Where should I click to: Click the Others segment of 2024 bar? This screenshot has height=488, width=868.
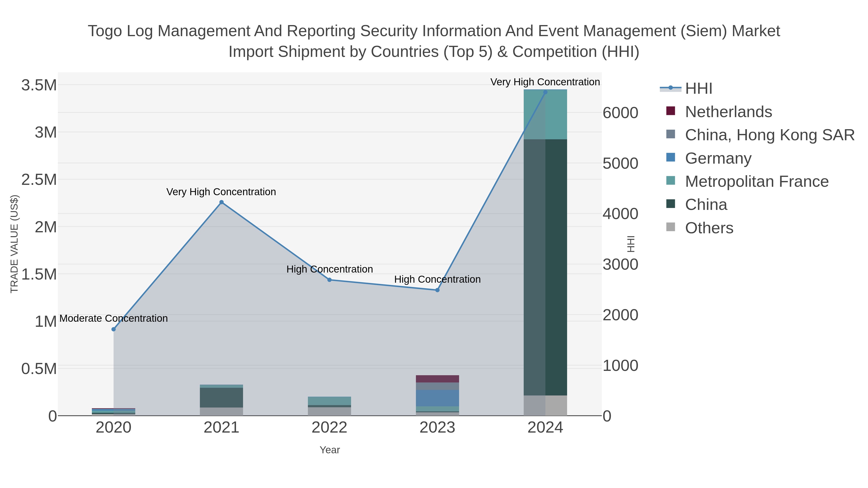tap(546, 406)
